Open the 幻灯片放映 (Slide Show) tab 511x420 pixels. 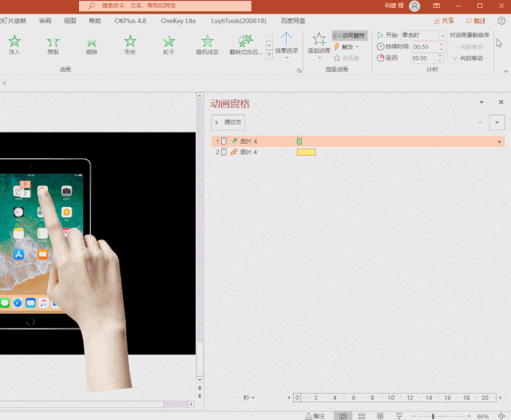pos(13,21)
